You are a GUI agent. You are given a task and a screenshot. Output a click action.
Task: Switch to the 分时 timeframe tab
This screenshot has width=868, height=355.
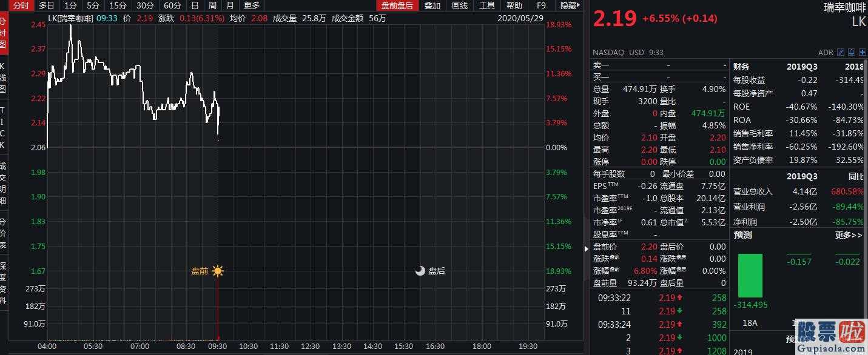[20, 5]
